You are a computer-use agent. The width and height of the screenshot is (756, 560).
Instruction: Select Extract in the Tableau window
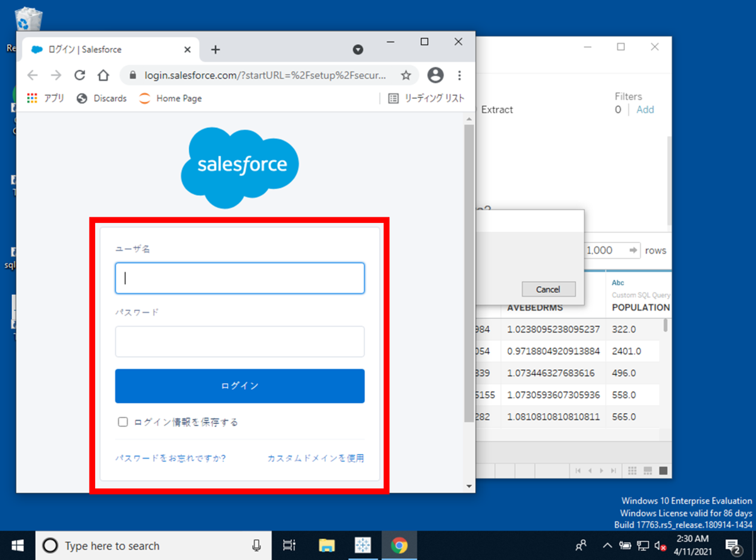(x=497, y=110)
